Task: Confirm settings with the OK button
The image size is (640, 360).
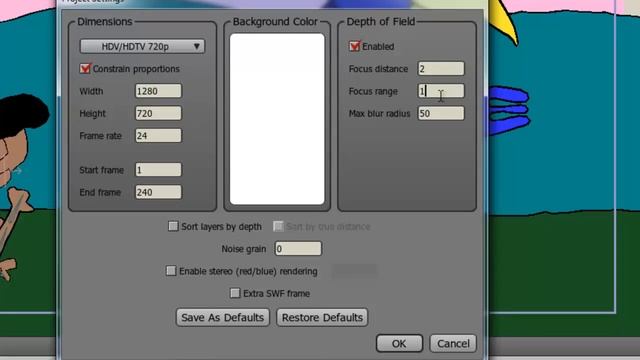Action: pyautogui.click(x=399, y=344)
